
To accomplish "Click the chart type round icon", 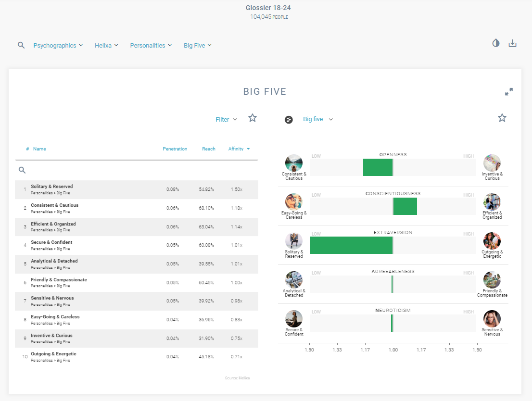I will pos(289,119).
